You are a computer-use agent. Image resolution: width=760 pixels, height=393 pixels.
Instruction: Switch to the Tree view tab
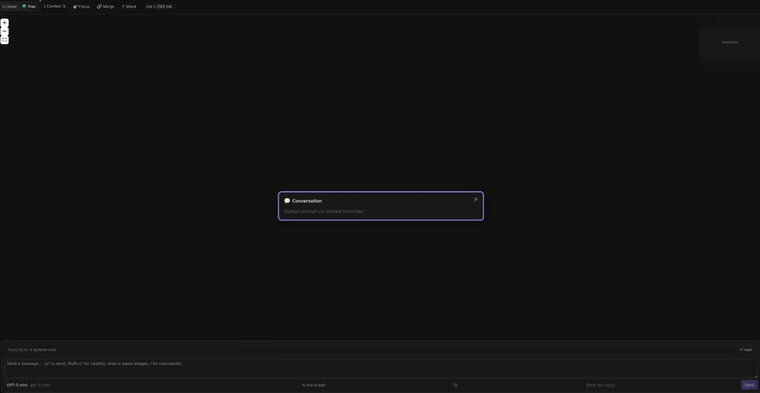coord(29,7)
